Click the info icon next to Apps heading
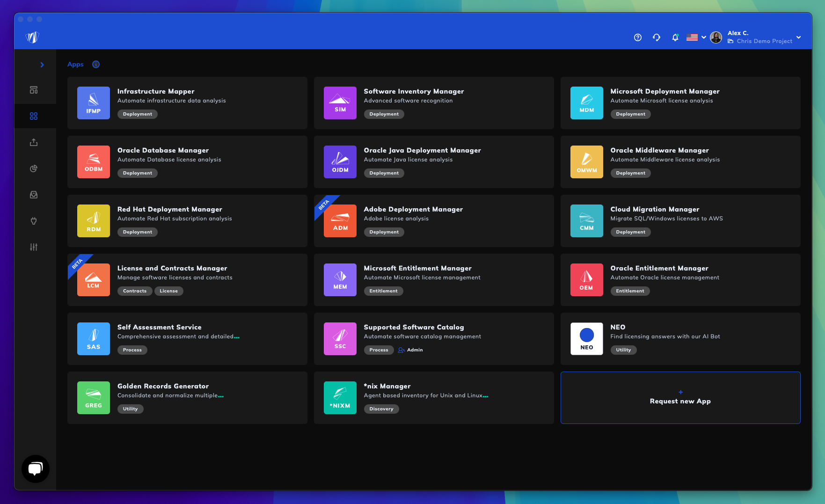Viewport: 825px width, 504px height. [96, 64]
